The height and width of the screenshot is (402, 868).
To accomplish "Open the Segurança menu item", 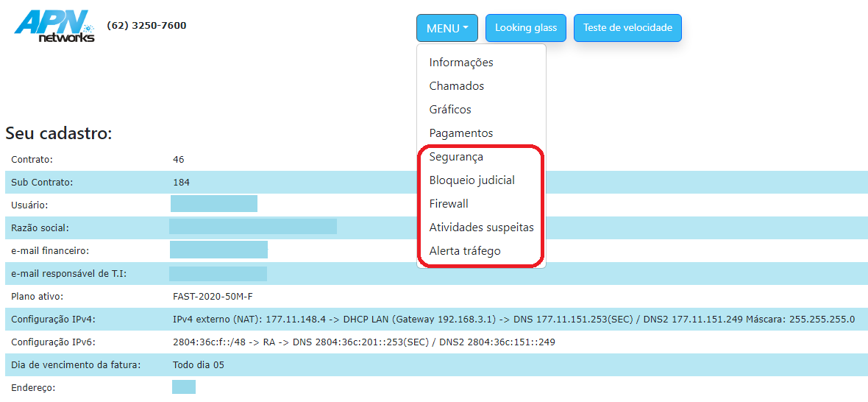I will (x=456, y=157).
